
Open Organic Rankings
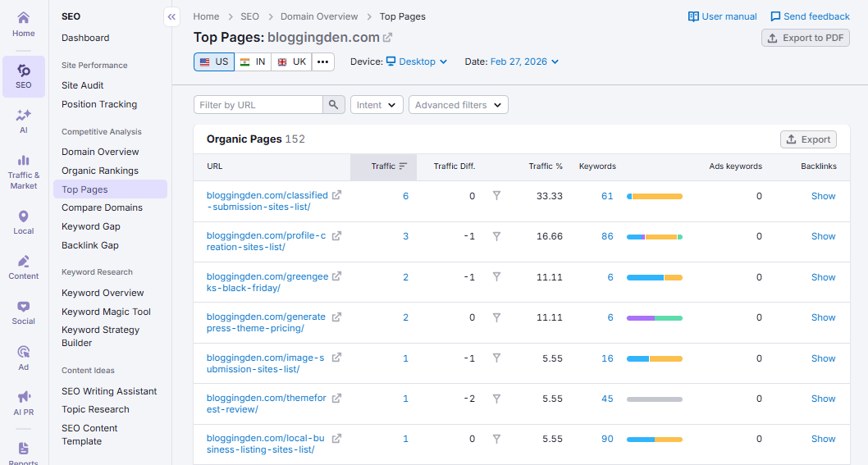tap(99, 171)
